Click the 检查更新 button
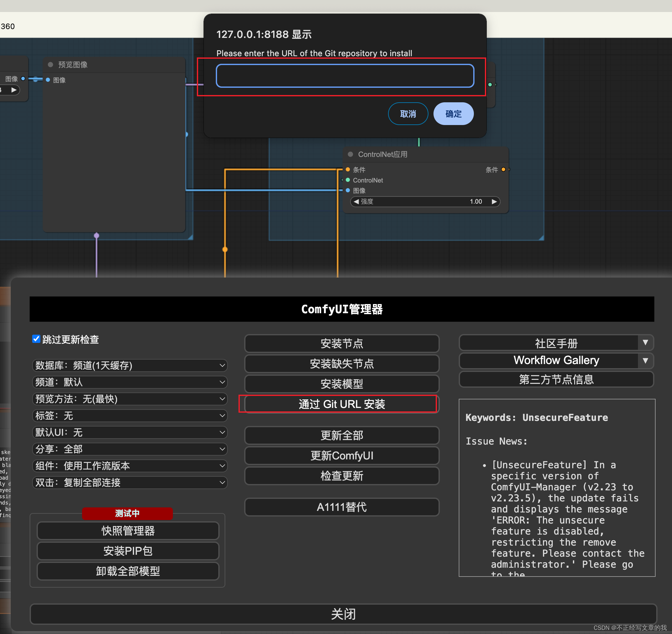Screen dimensions: 672x634 [342, 476]
